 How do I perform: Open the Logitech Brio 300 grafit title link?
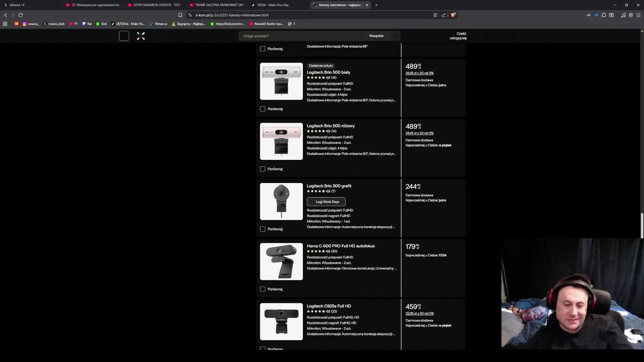pyautogui.click(x=329, y=186)
